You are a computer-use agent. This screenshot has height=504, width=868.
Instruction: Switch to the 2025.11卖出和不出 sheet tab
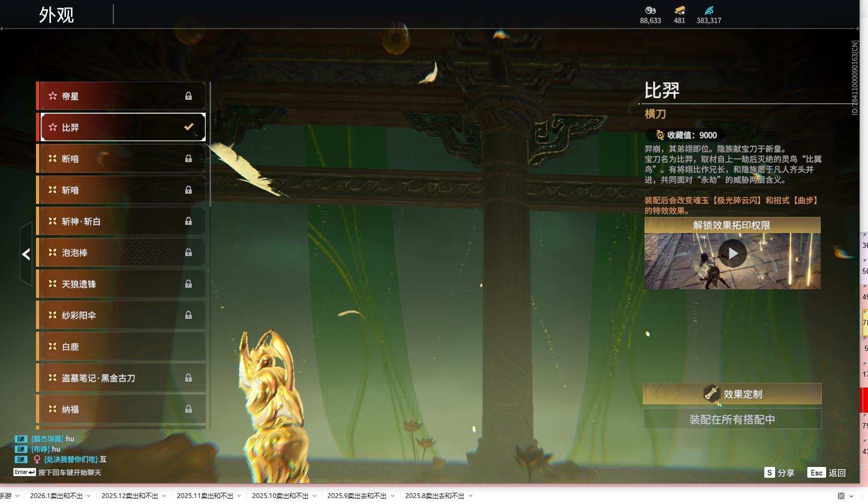(205, 496)
